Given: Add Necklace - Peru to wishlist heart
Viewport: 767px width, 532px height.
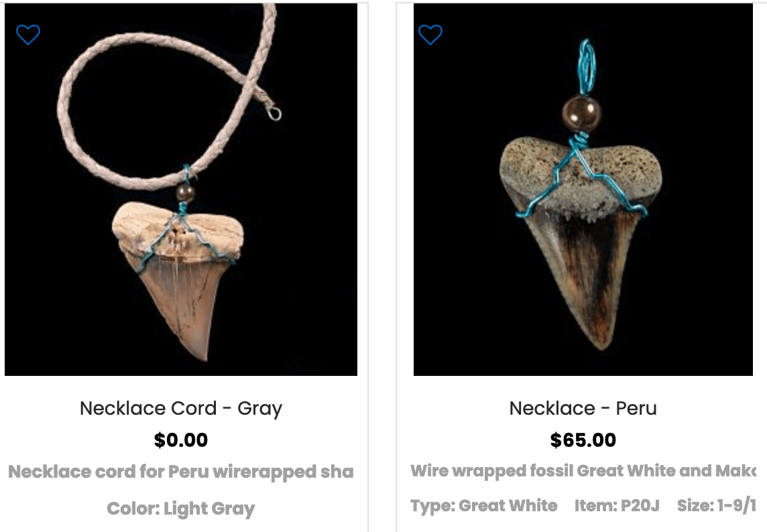Looking at the screenshot, I should pos(430,35).
